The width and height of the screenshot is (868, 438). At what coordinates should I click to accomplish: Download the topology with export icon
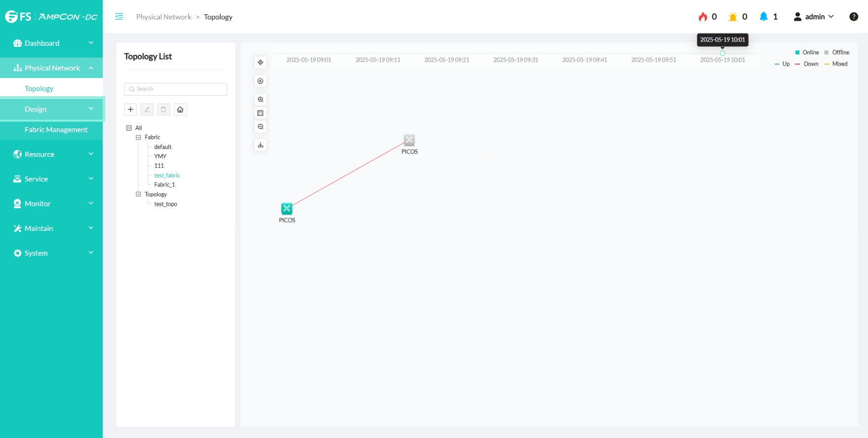tap(260, 145)
